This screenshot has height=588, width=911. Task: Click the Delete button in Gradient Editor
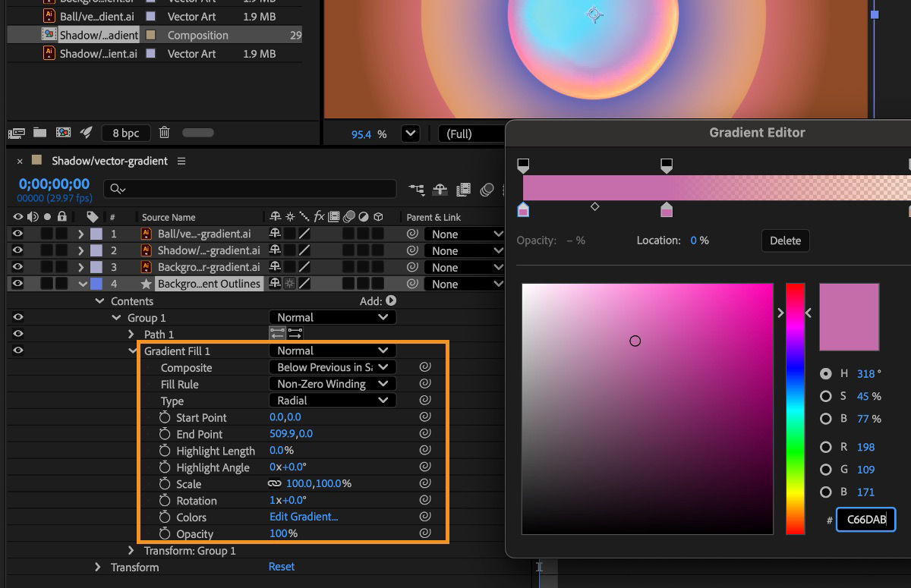pos(785,241)
